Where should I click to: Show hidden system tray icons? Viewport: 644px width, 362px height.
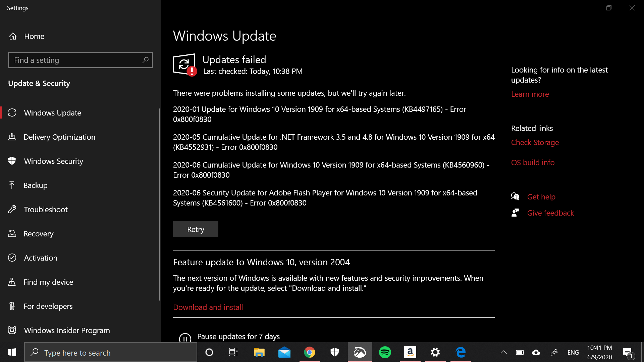pyautogui.click(x=504, y=352)
